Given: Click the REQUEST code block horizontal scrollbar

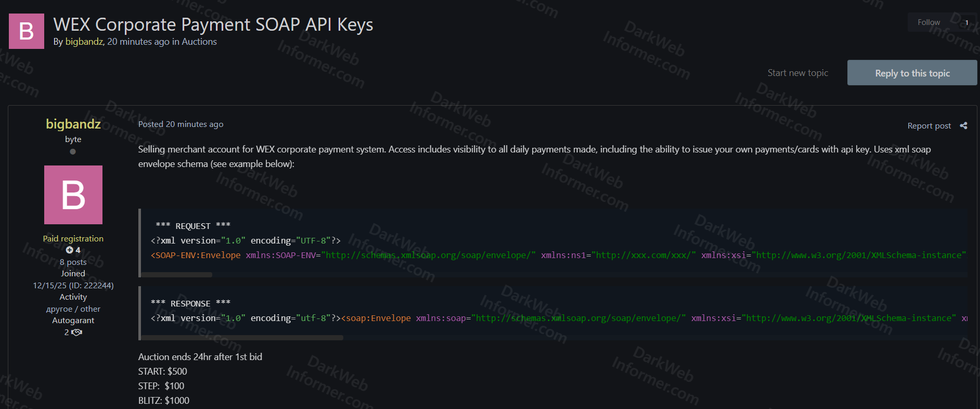Looking at the screenshot, I should pyautogui.click(x=177, y=274).
